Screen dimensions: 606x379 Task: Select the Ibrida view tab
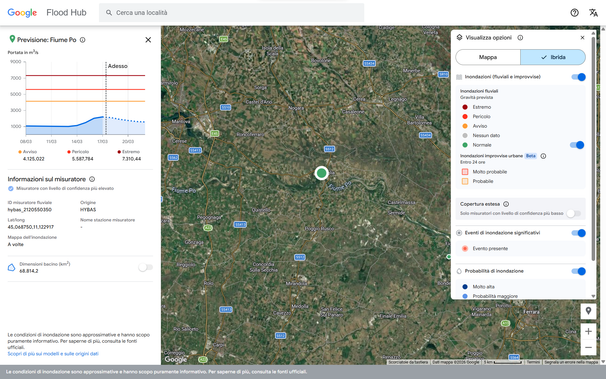coord(553,57)
